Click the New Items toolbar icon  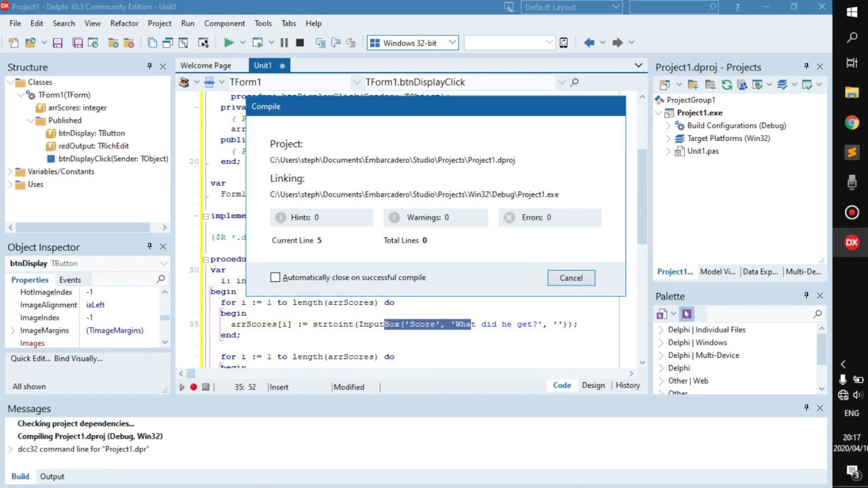pos(14,43)
